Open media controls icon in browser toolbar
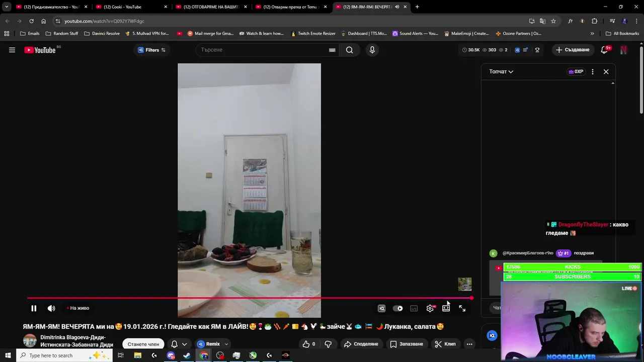Viewport: 644px width, 362px height. pyautogui.click(x=612, y=21)
